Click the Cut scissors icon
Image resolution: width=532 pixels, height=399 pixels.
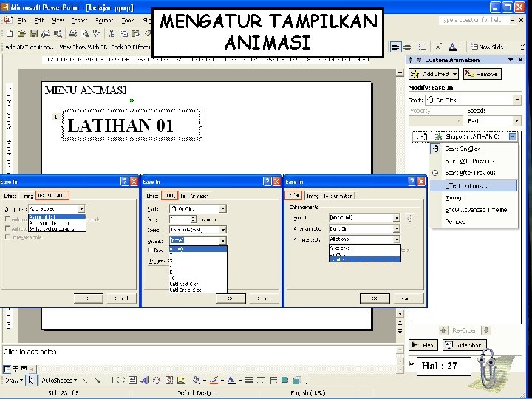(x=111, y=33)
